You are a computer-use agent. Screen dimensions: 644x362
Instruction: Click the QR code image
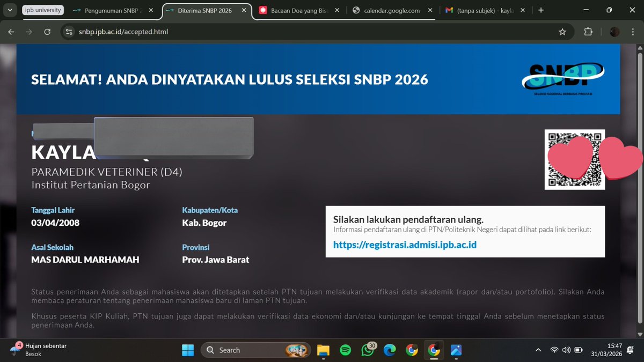tap(575, 159)
